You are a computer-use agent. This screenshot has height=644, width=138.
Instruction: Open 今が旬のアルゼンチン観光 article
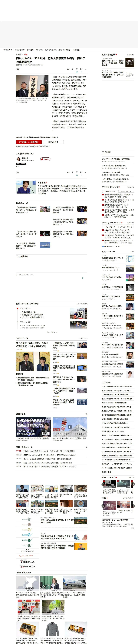point(112,277)
